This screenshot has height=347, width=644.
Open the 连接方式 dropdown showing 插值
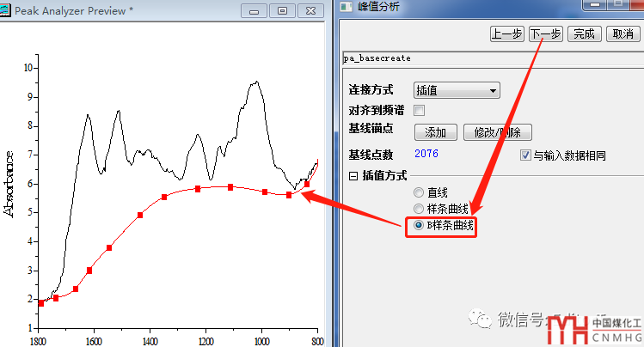point(457,90)
